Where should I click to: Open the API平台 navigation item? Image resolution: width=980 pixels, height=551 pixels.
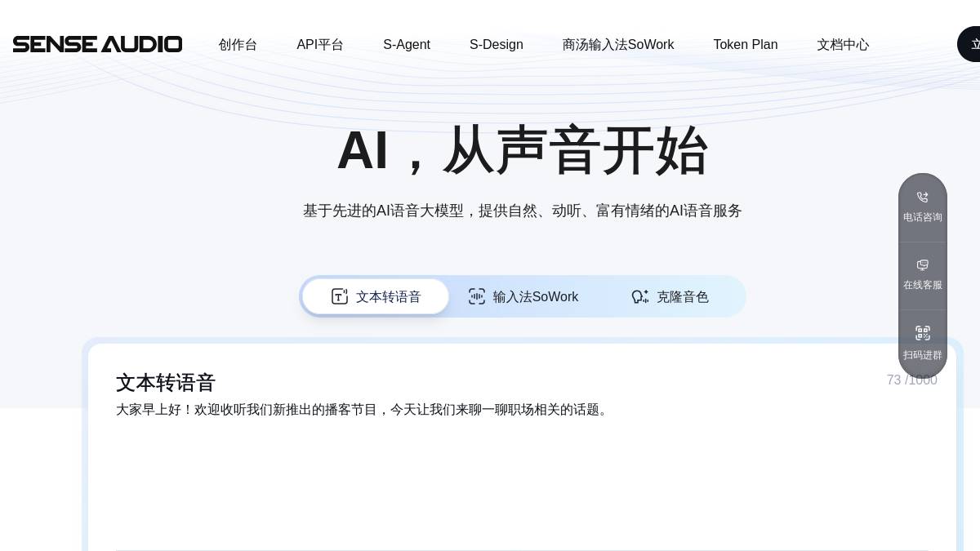320,45
